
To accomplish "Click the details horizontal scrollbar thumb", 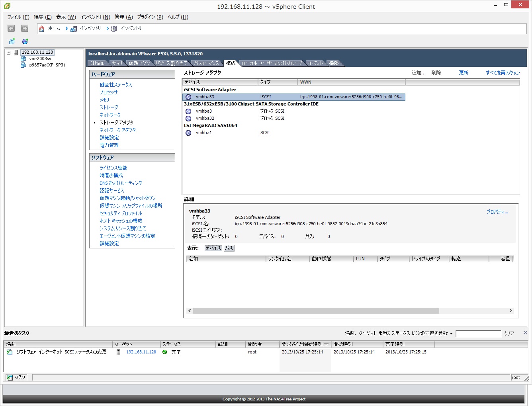I will (x=316, y=310).
